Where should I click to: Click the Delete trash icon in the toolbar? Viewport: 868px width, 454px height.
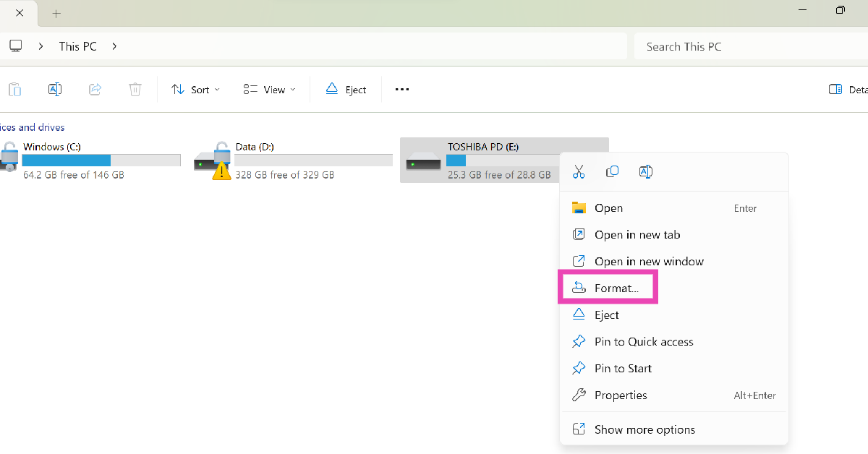click(135, 89)
